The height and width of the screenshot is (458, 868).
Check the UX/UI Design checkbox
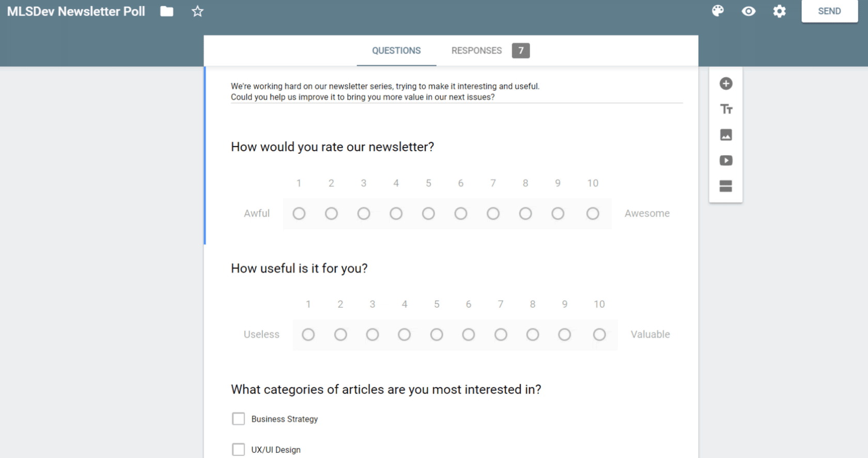[x=238, y=450]
